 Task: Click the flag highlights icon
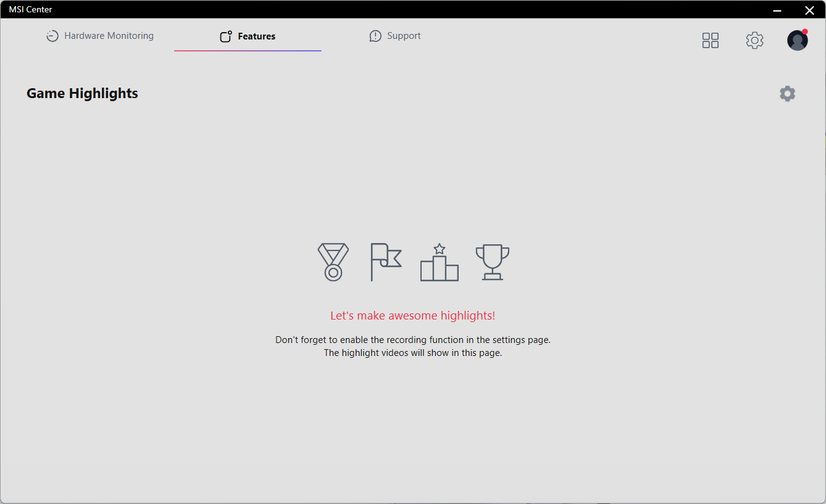[386, 262]
